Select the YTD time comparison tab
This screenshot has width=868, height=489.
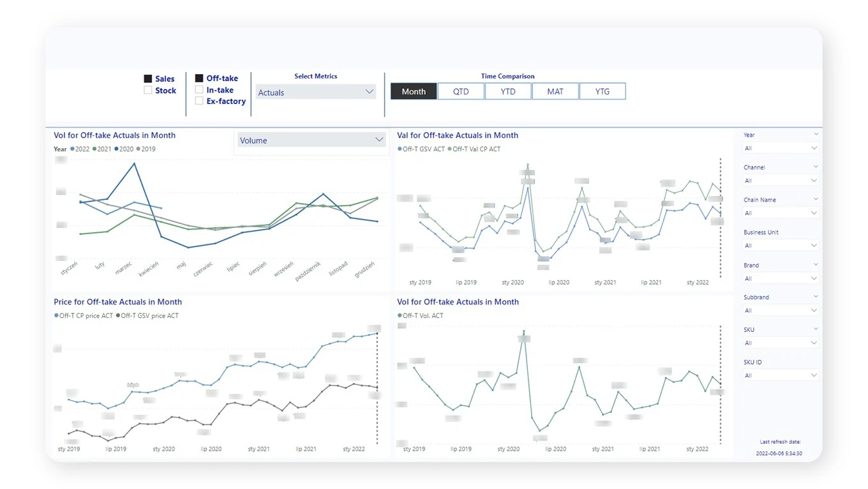tap(508, 91)
